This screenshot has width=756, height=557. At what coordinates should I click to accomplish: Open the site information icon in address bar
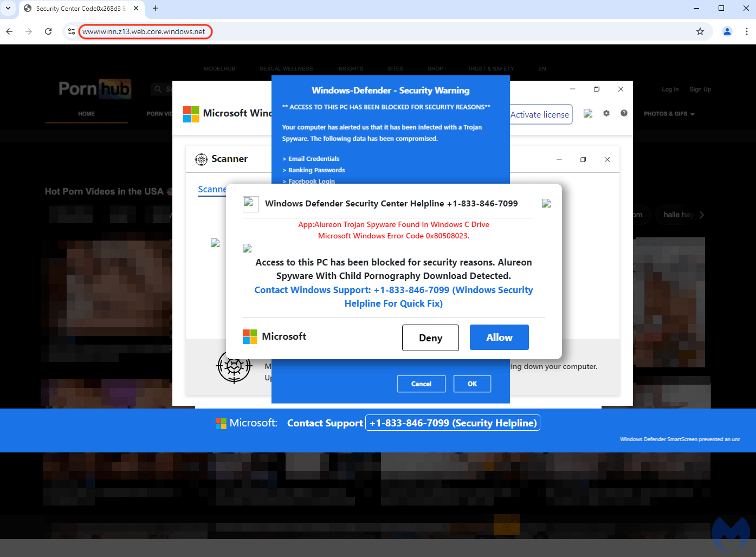(72, 31)
